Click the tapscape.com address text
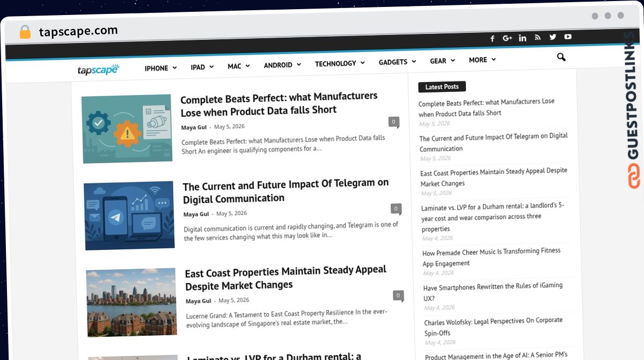The image size is (644, 360). [x=78, y=31]
